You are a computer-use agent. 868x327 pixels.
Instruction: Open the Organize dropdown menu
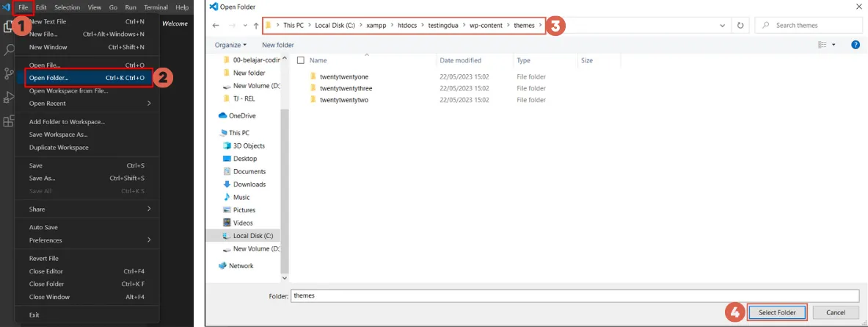pyautogui.click(x=231, y=45)
